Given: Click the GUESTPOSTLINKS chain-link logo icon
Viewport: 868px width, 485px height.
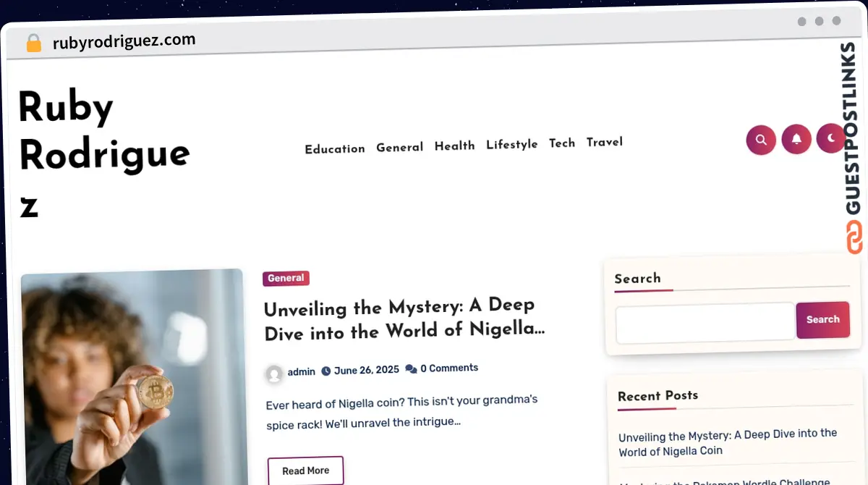Looking at the screenshot, I should (x=856, y=237).
